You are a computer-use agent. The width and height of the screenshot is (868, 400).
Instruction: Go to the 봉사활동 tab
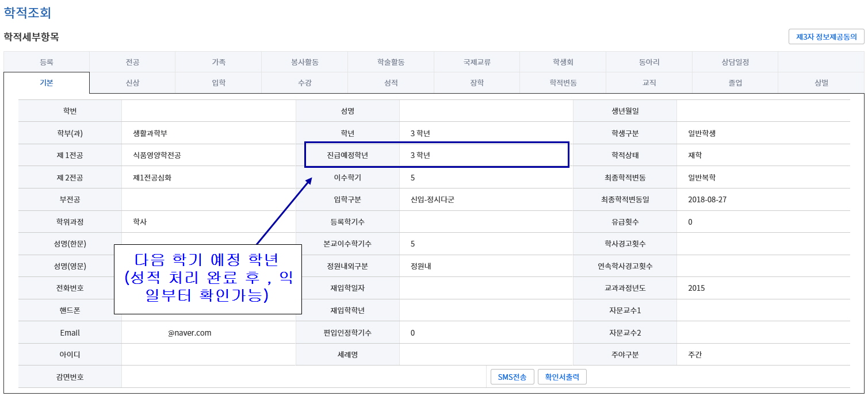305,62
